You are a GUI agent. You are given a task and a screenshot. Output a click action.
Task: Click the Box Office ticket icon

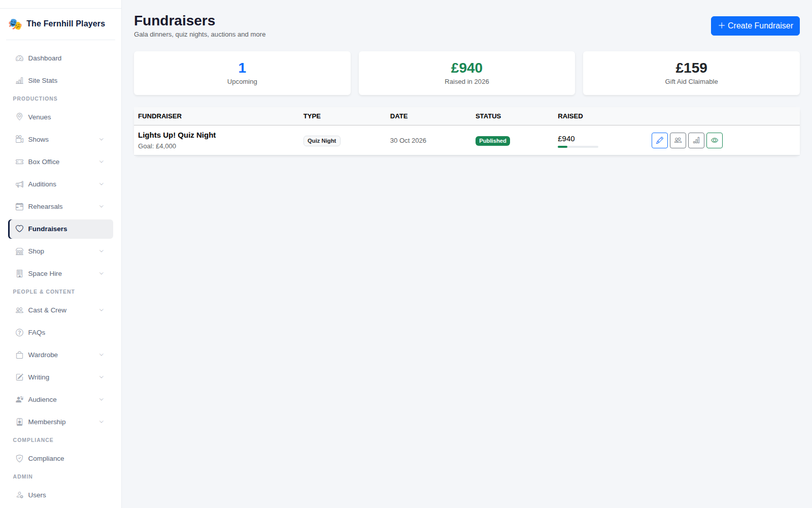[x=19, y=162]
